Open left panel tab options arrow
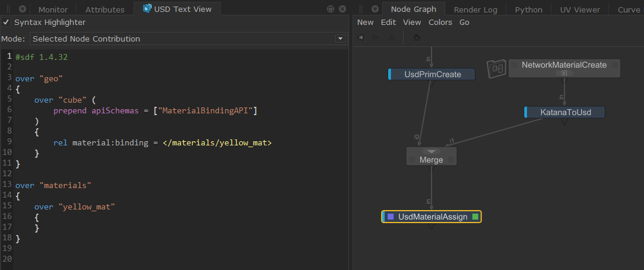 (22, 9)
